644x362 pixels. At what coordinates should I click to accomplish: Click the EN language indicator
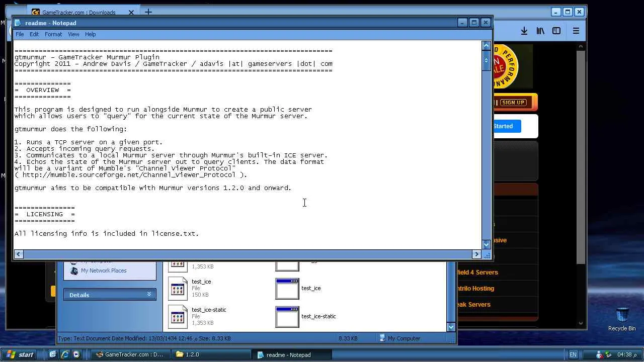tap(573, 354)
